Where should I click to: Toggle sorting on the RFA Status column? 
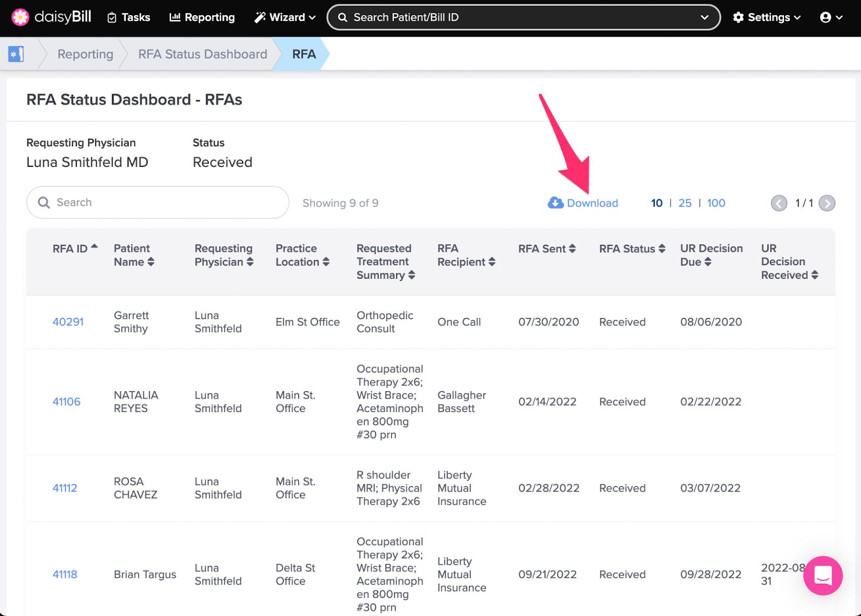coord(661,249)
